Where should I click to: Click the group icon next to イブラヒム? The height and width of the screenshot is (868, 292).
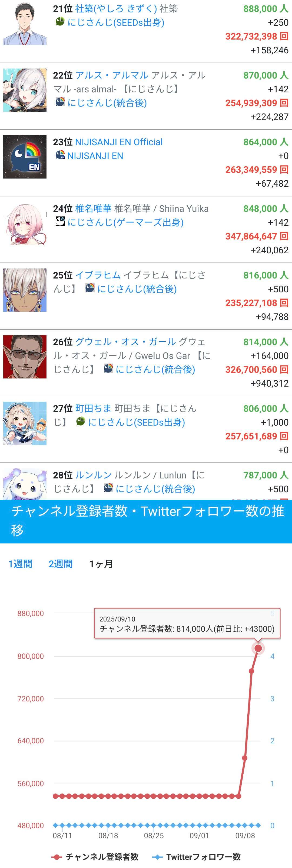[x=90, y=289]
